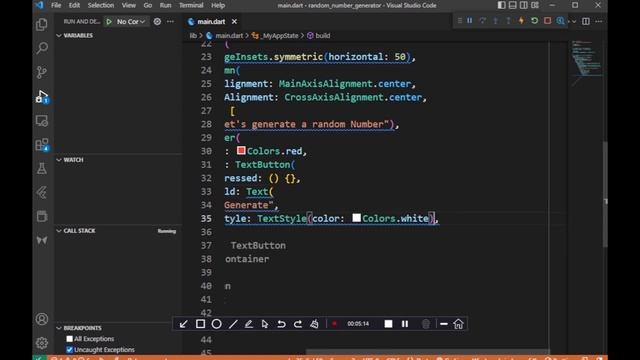Collapse the Call Stack section
The height and width of the screenshot is (360, 640).
(x=59, y=231)
